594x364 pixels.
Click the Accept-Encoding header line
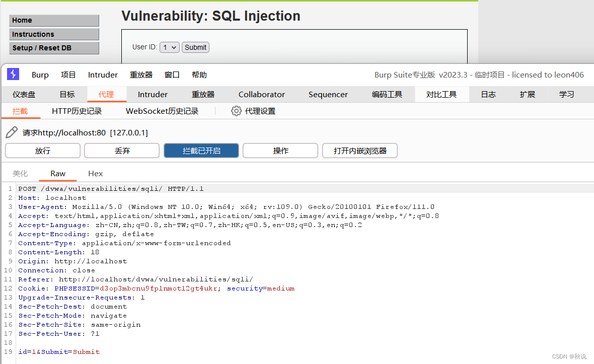(x=86, y=234)
